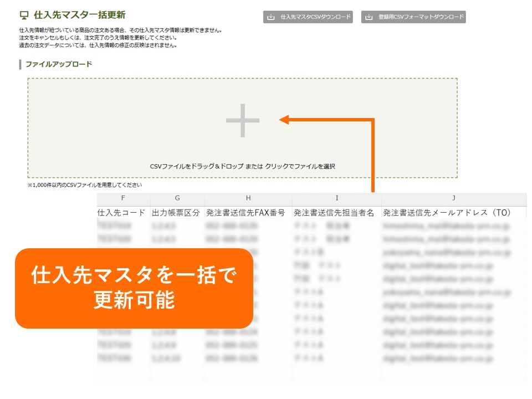Click the 仕入先コード header cell
The width and height of the screenshot is (532, 399).
(121, 213)
